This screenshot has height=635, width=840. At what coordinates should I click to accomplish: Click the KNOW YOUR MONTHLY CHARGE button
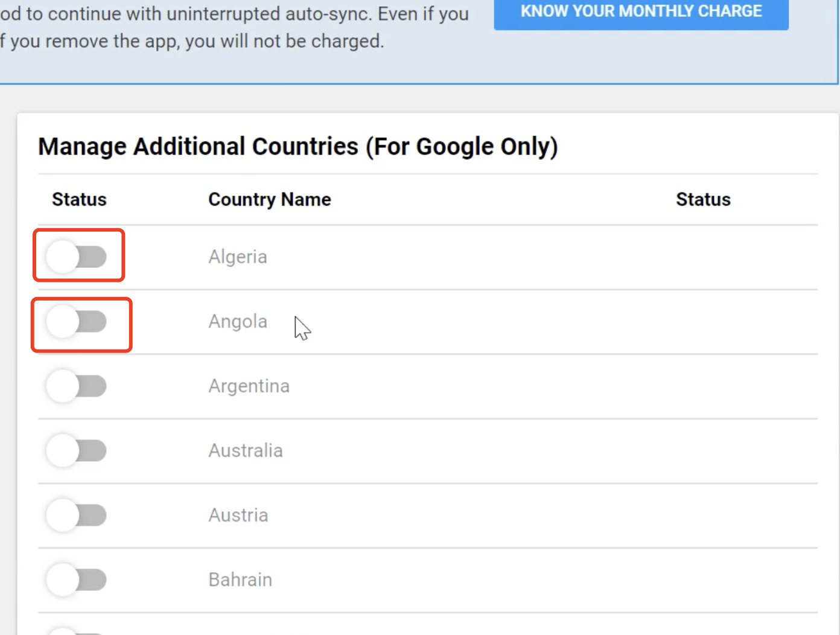[x=641, y=12]
